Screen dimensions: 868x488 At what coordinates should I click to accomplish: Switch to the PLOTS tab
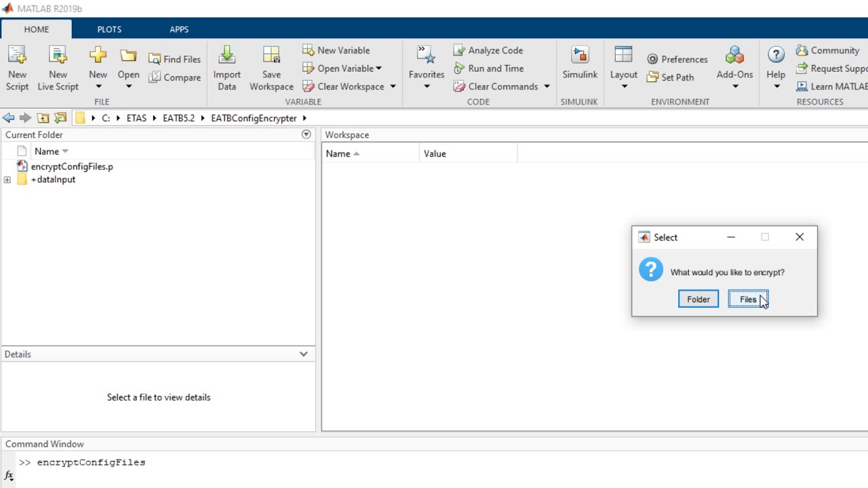pyautogui.click(x=109, y=29)
